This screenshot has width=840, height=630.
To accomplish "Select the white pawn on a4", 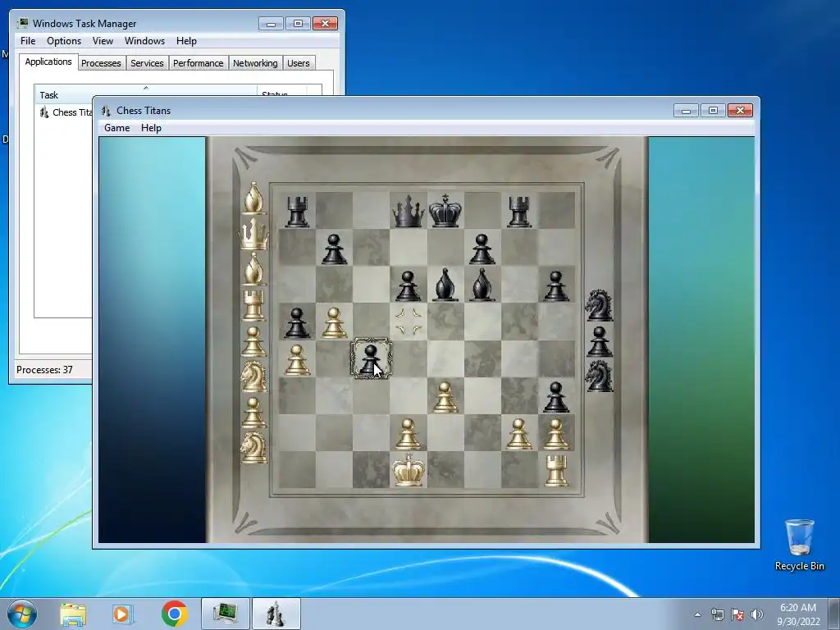I will coord(297,360).
